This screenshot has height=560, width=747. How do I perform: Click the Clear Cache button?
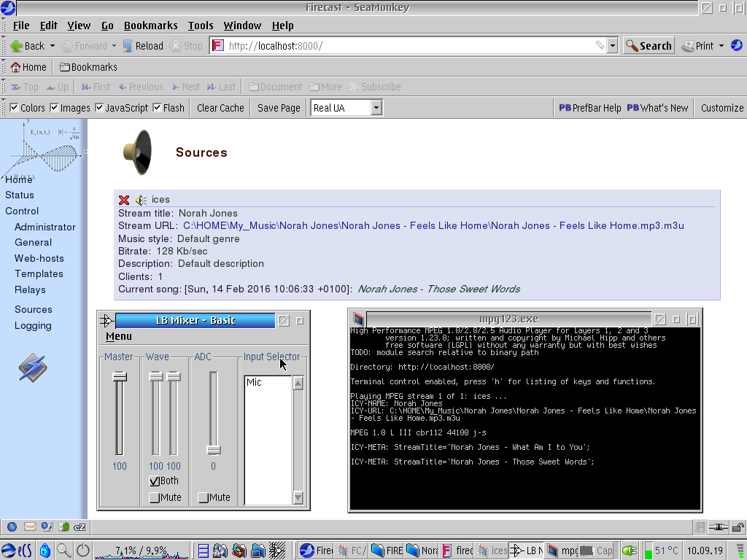tap(220, 108)
